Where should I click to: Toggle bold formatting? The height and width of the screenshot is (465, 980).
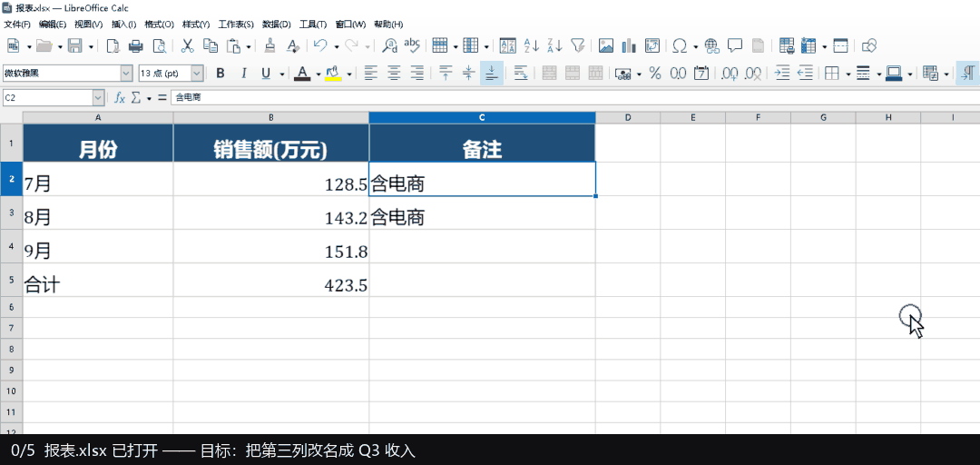220,74
